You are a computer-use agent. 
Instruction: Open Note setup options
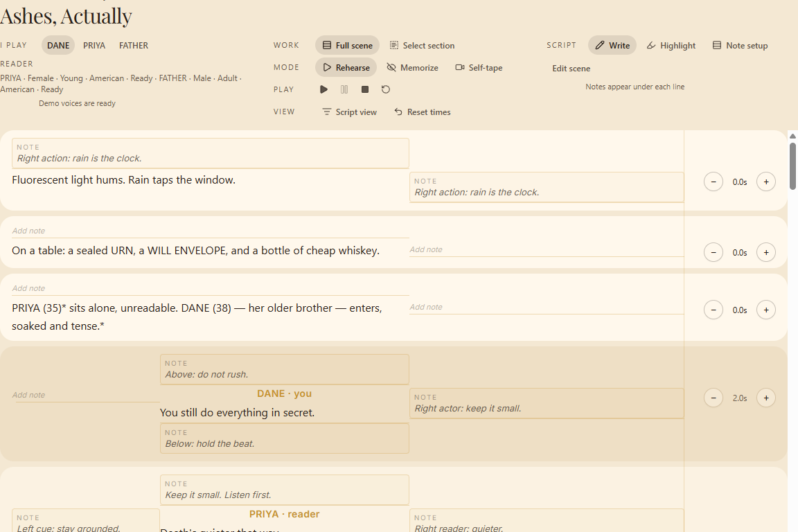tap(740, 45)
